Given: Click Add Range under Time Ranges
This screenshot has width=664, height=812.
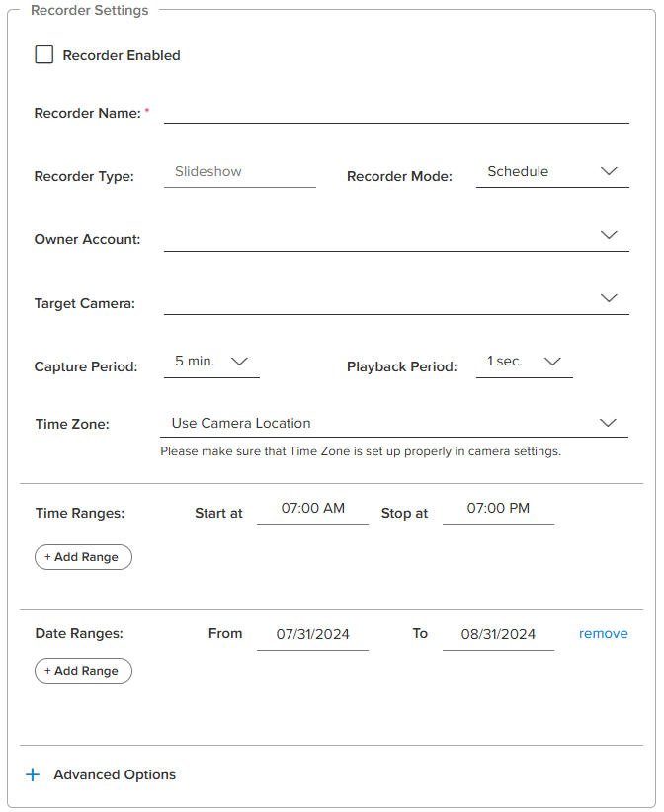Looking at the screenshot, I should pos(83,557).
